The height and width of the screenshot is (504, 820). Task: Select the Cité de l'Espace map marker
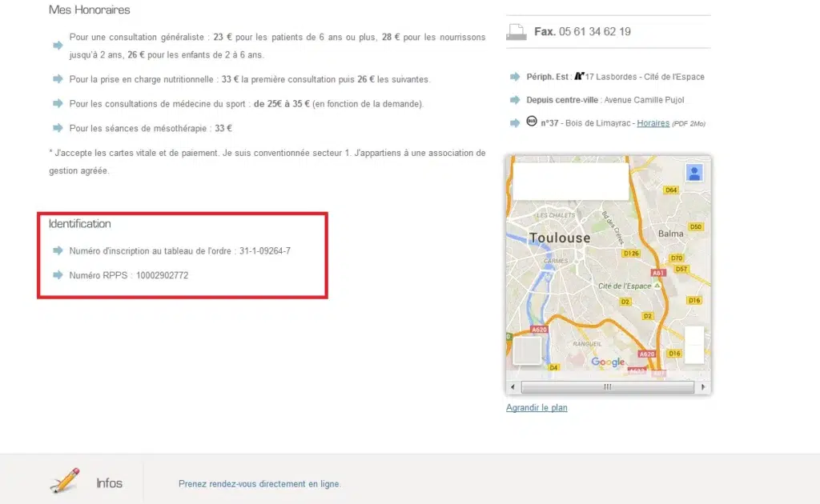pos(657,285)
